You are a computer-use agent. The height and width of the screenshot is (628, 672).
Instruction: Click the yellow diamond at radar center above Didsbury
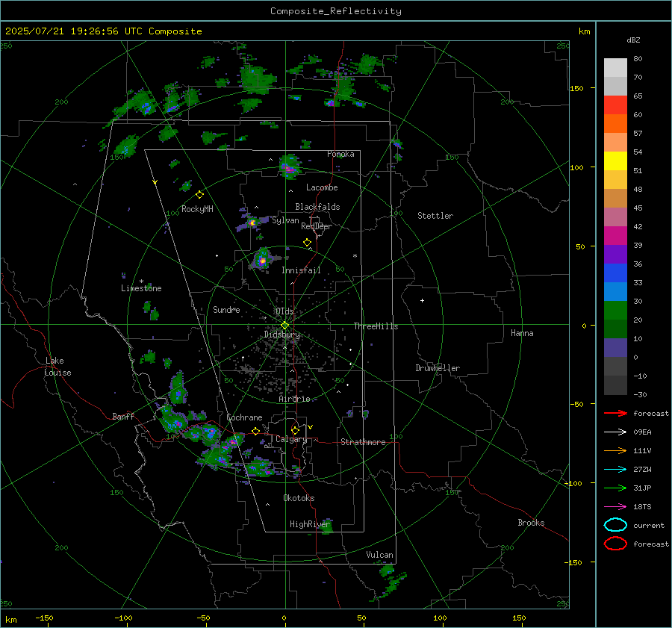tap(284, 326)
